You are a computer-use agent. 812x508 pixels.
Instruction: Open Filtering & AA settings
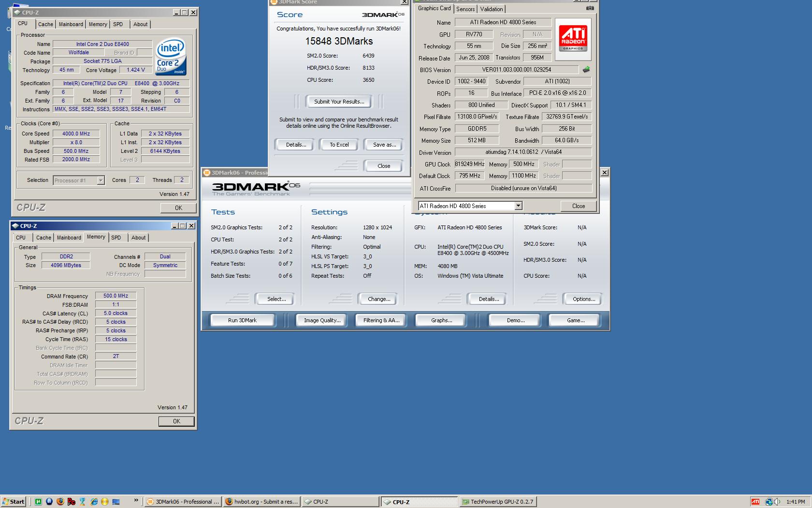click(381, 320)
